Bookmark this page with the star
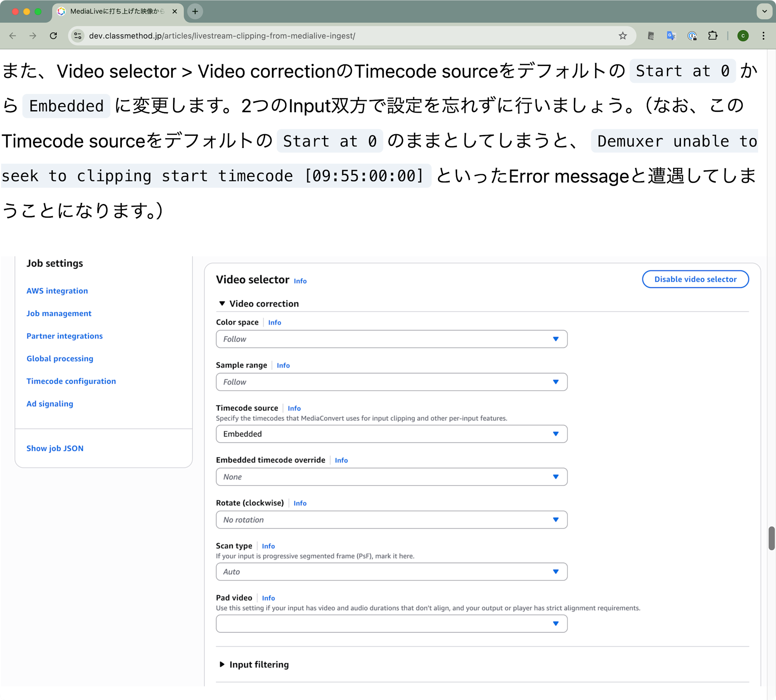 pos(622,36)
